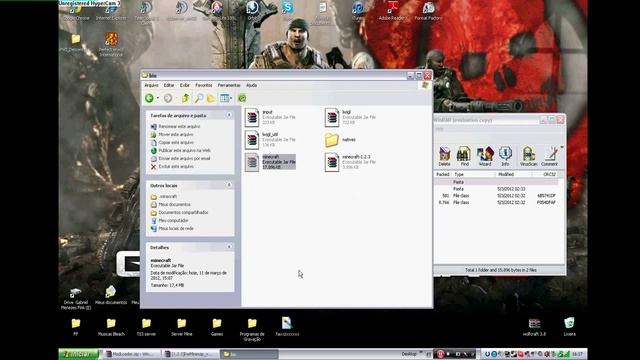This screenshot has height=360, width=640.
Task: Click WinRAR Find toolbar icon
Action: [464, 156]
